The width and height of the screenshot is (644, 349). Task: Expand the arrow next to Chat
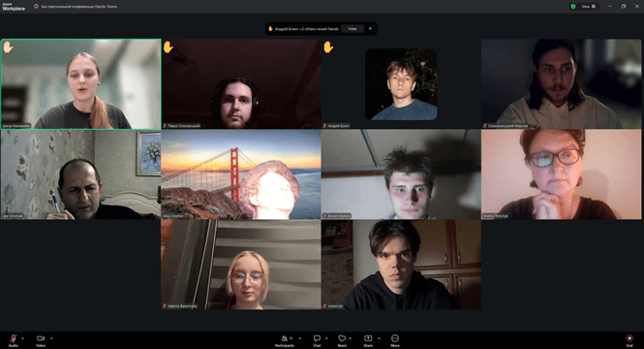326,338
